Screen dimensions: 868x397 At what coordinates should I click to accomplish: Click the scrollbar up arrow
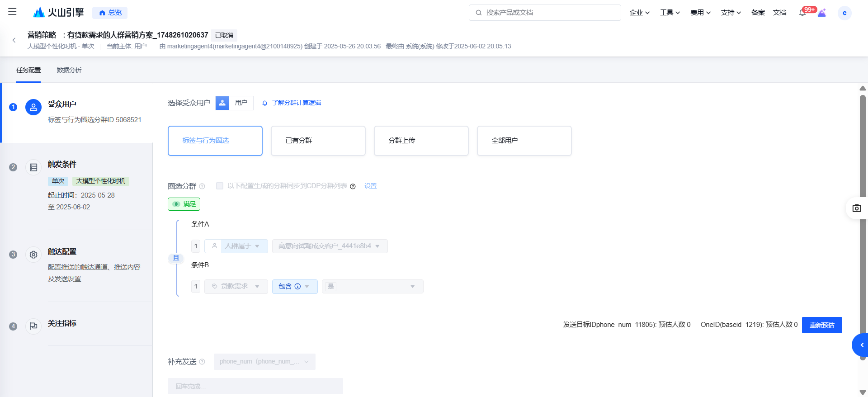pyautogui.click(x=863, y=88)
